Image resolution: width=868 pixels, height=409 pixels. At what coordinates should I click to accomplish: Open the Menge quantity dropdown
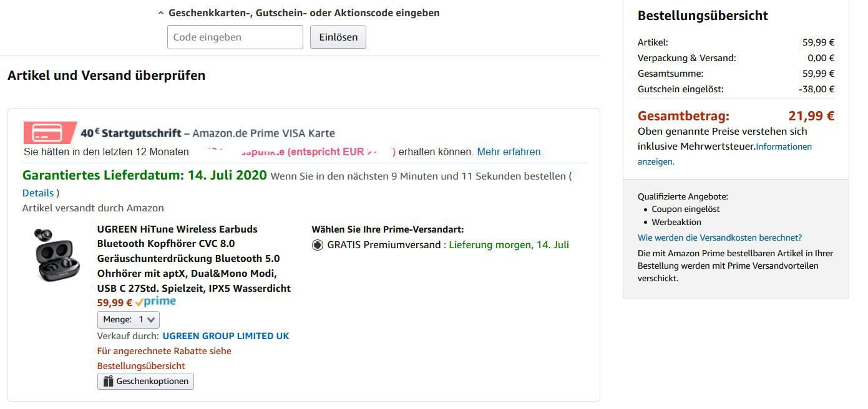129,319
